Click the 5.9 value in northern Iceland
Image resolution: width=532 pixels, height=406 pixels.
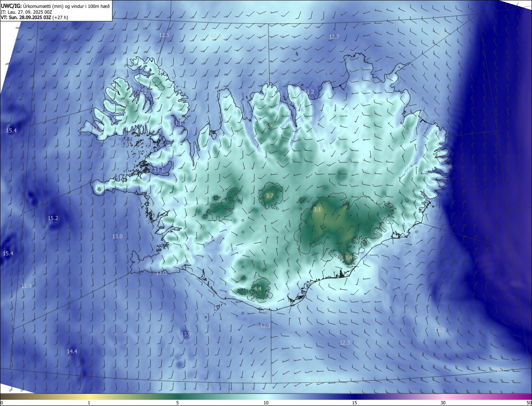click(x=268, y=125)
